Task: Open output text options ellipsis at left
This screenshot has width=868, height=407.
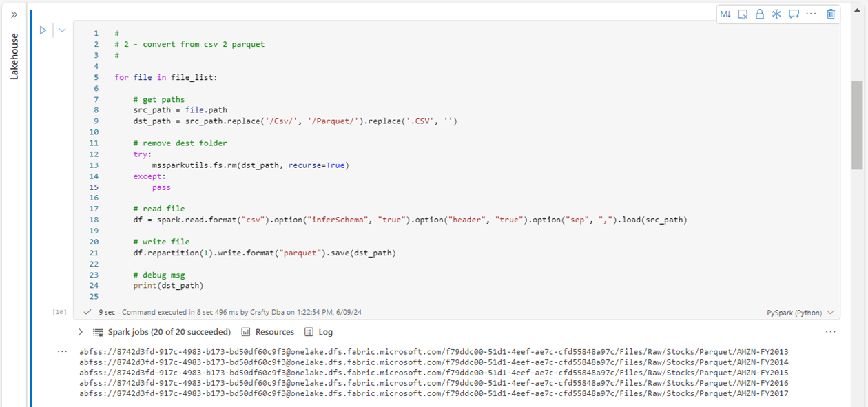Action: click(x=63, y=351)
